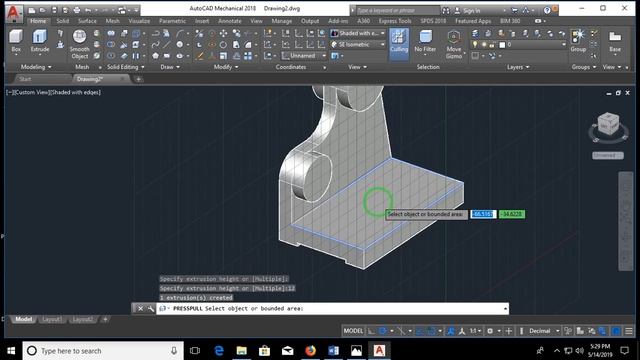The width and height of the screenshot is (640, 360).
Task: Switch to the Visualize tab
Action: click(x=139, y=21)
